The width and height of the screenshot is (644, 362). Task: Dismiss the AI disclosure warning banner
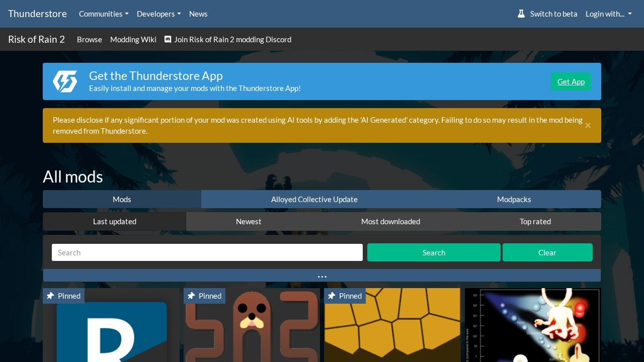point(588,125)
